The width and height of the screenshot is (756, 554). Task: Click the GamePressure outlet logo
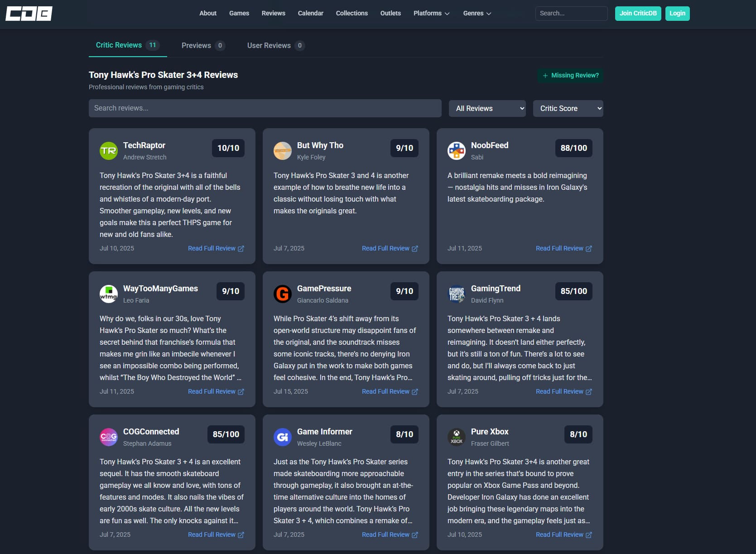point(283,294)
